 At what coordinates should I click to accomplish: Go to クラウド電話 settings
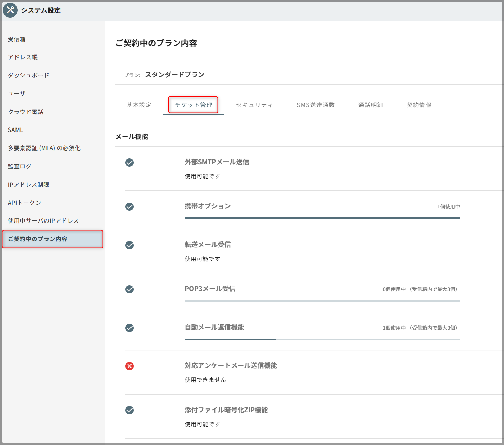(x=26, y=112)
